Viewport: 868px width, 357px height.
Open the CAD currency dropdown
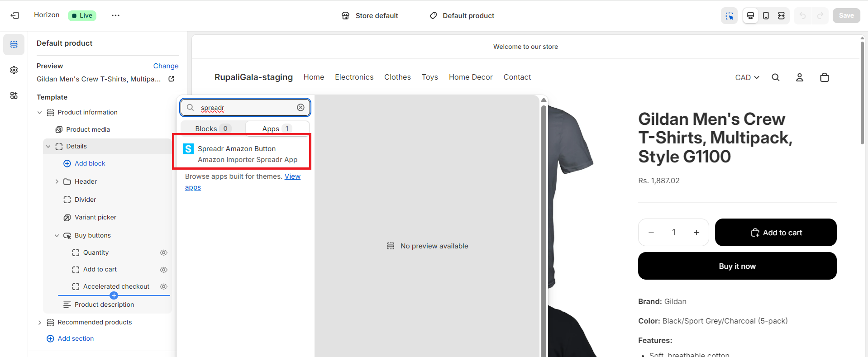tap(747, 77)
